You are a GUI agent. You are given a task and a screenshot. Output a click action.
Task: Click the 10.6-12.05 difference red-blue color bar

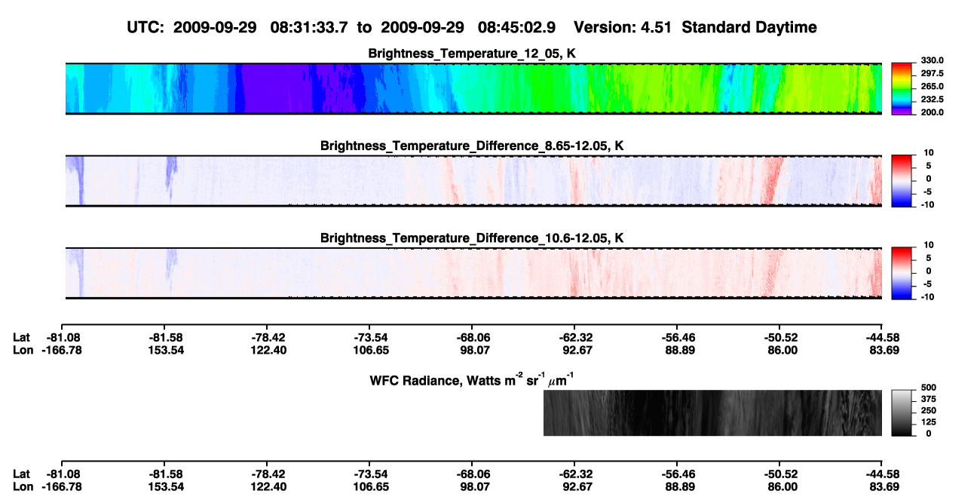[x=902, y=273]
